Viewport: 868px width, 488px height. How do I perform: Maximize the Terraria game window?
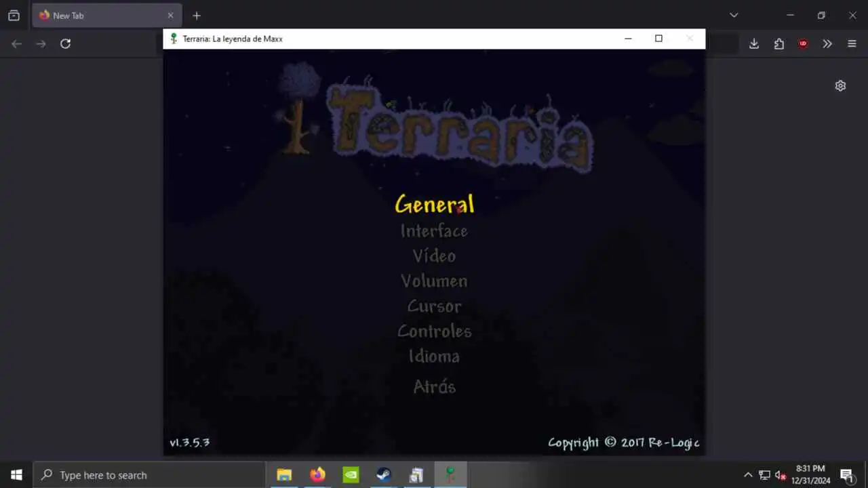tap(658, 39)
